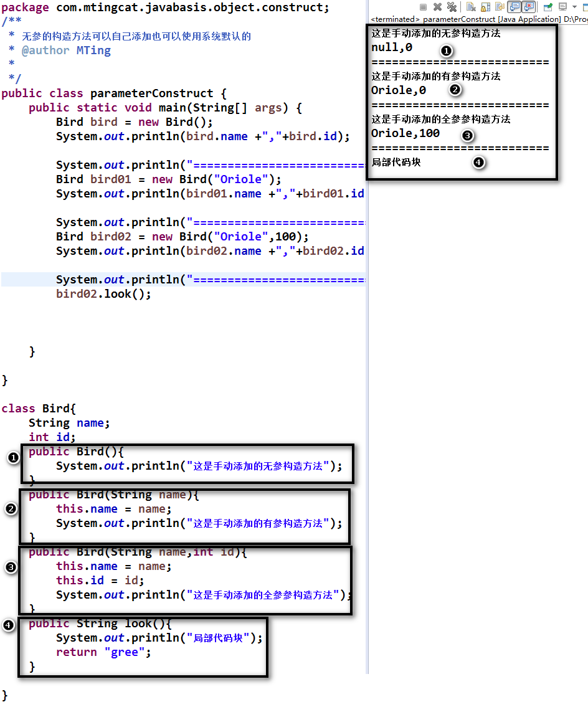The width and height of the screenshot is (588, 712).
Task: Click the no-arg constructor 'public Bird(){'
Action: coord(76,452)
